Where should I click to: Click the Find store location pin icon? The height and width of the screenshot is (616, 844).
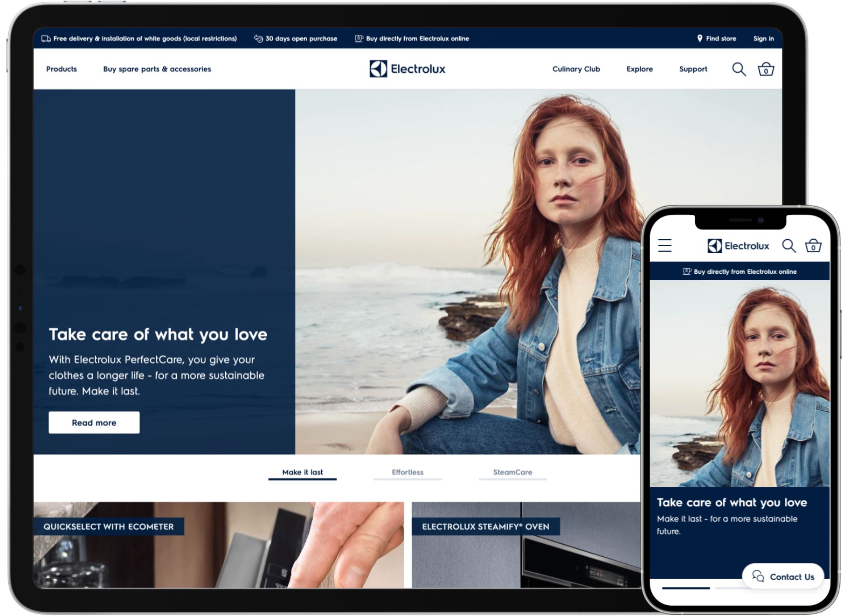tap(699, 39)
